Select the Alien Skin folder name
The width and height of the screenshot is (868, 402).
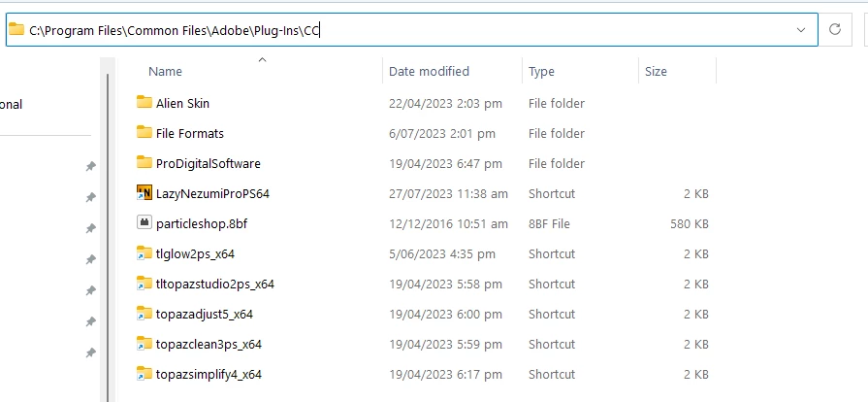pos(182,103)
